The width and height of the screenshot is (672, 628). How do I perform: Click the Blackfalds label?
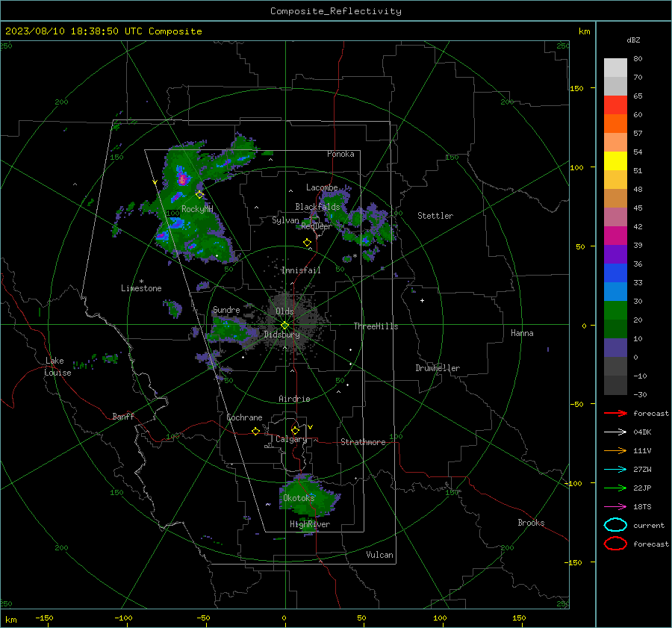[317, 207]
